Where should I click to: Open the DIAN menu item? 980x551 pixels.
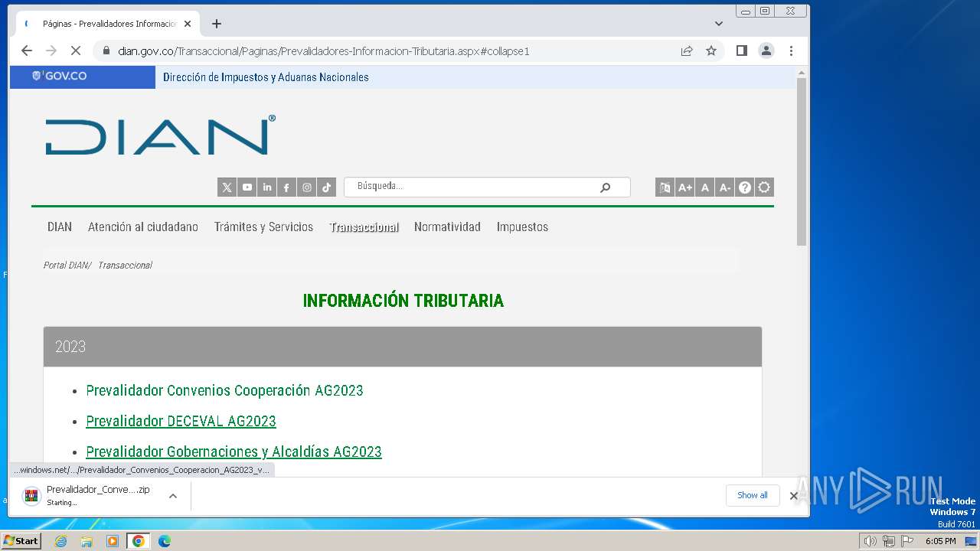click(x=60, y=227)
